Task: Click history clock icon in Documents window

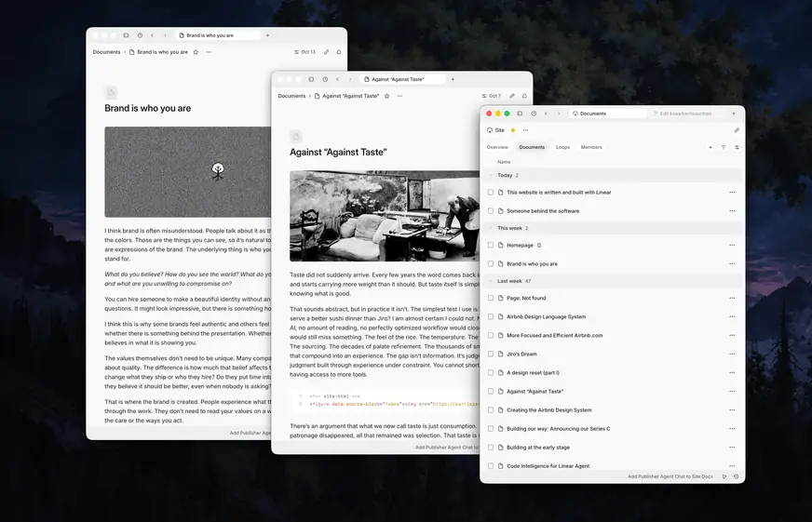Action: 534,114
